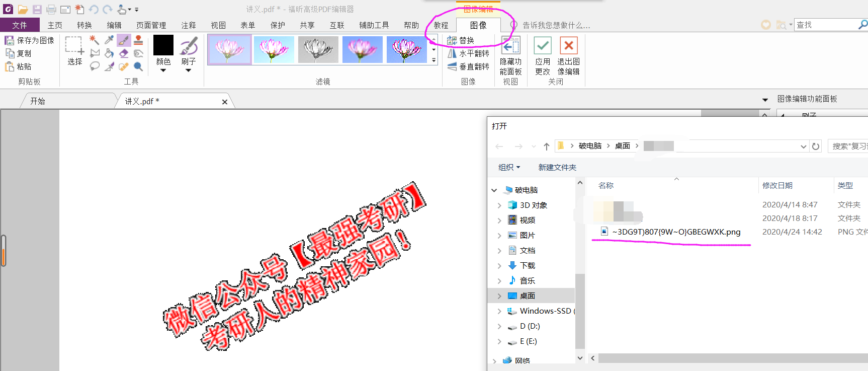The height and width of the screenshot is (371, 868).
Task: Click the rectangular Select (选择) tool
Action: pos(74,50)
